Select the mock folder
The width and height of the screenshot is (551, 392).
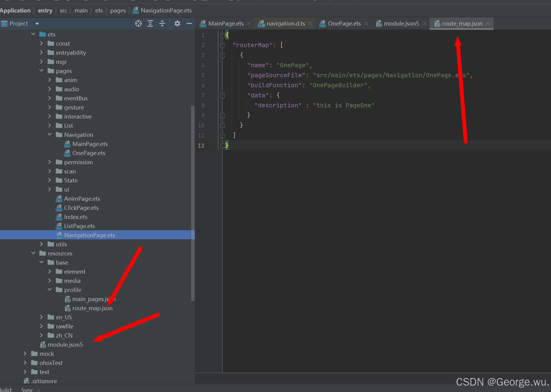pos(47,354)
